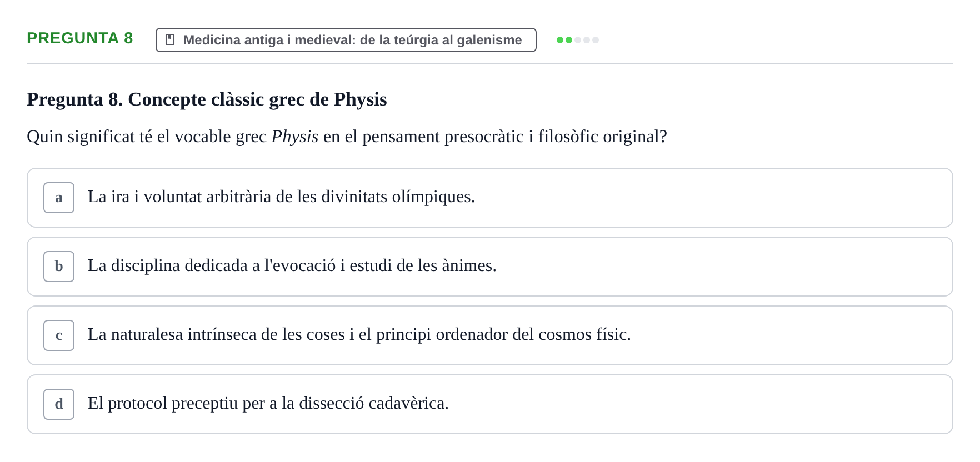
Task: Choose 'La ira i voluntat arbitrària' answer
Action: 490,198
